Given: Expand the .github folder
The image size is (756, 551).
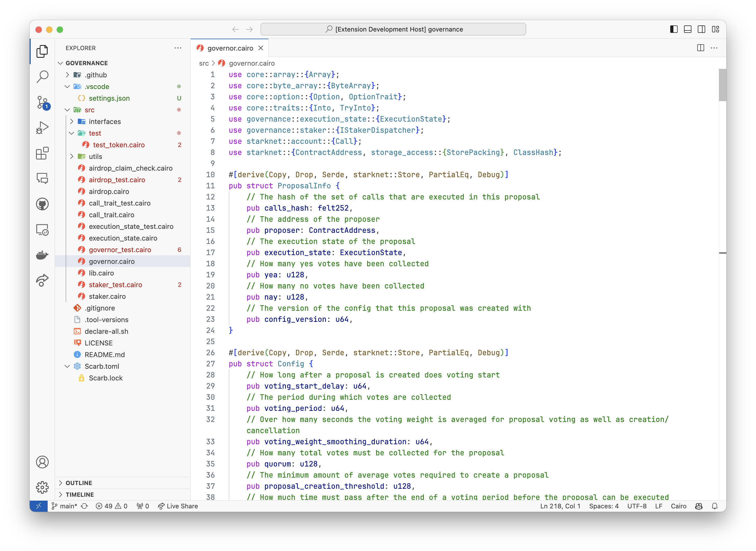Looking at the screenshot, I should pos(67,75).
